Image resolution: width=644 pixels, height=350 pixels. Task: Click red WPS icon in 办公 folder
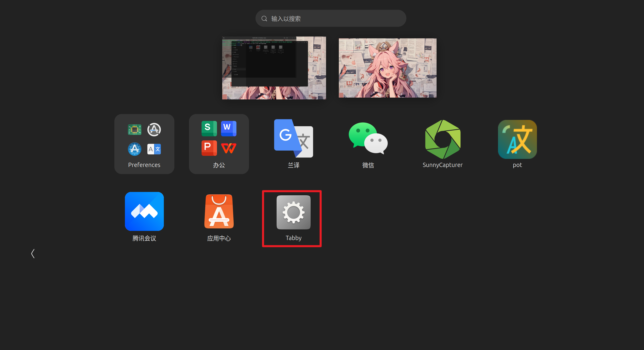[229, 148]
